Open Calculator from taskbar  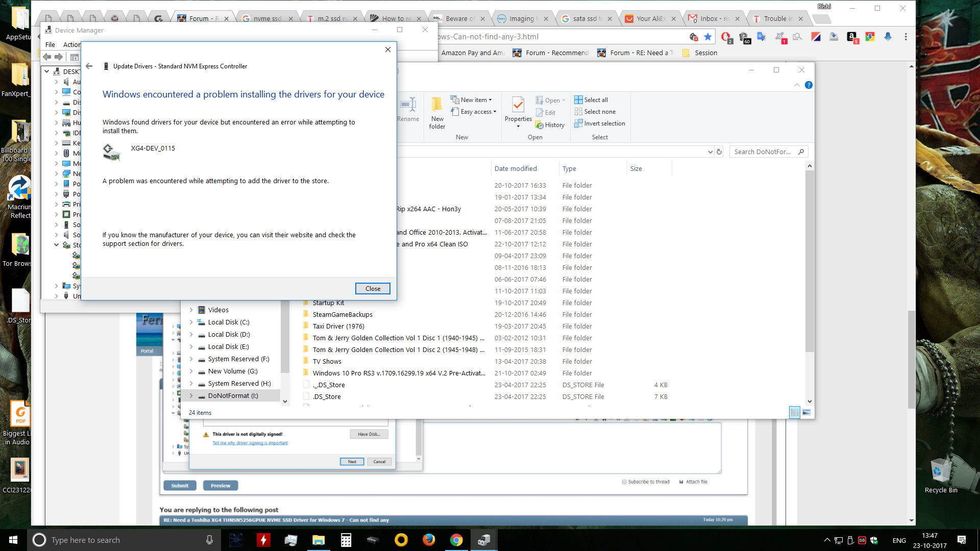tap(346, 540)
